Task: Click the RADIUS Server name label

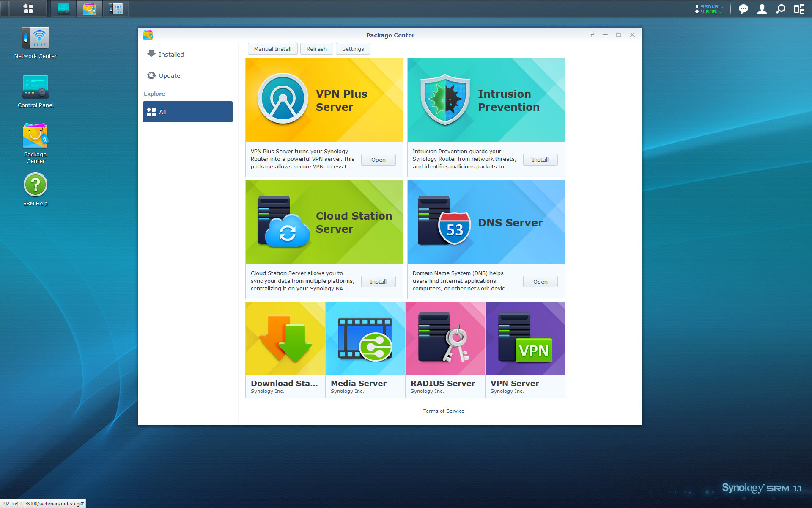Action: tap(443, 383)
